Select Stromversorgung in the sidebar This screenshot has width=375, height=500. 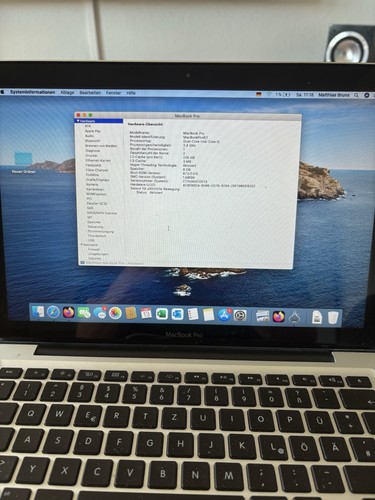click(101, 231)
